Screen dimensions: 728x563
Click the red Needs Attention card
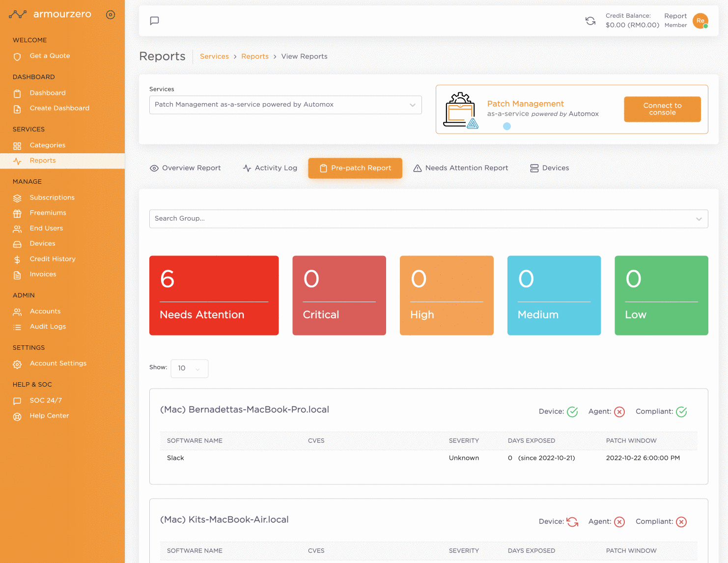coord(214,296)
